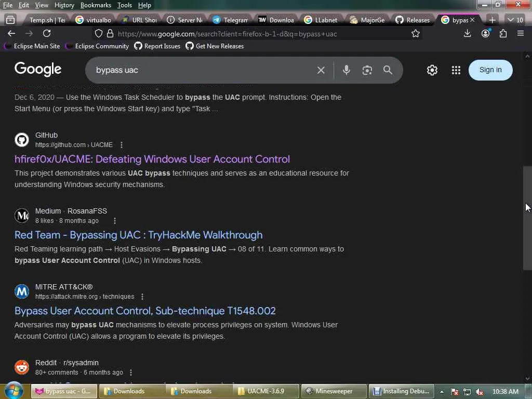Open more options for Medium RosanaFSS result

pyautogui.click(x=115, y=221)
